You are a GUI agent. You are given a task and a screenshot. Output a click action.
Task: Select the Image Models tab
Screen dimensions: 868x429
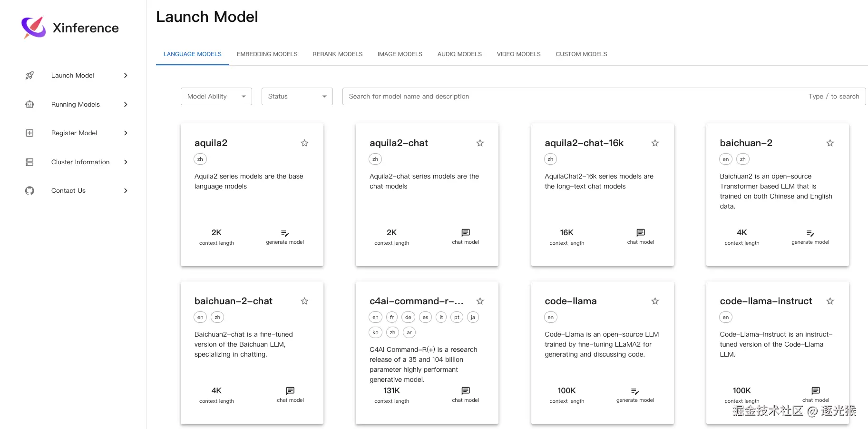(400, 54)
